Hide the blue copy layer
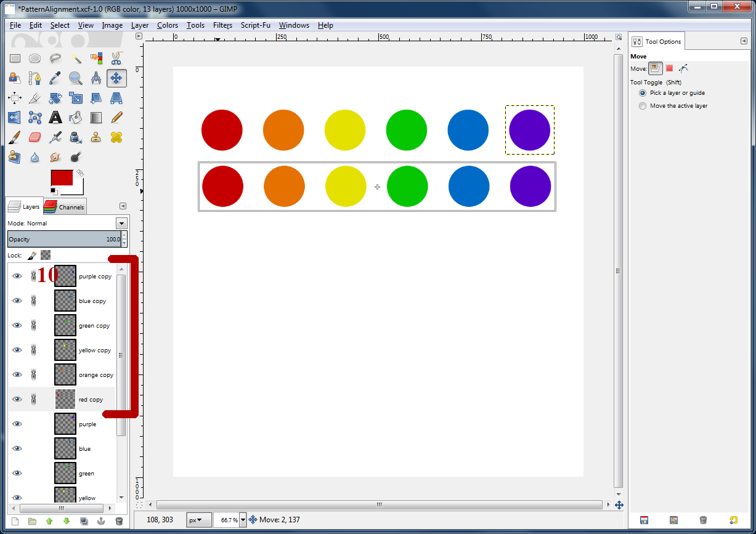The height and width of the screenshot is (534, 756). tap(17, 301)
